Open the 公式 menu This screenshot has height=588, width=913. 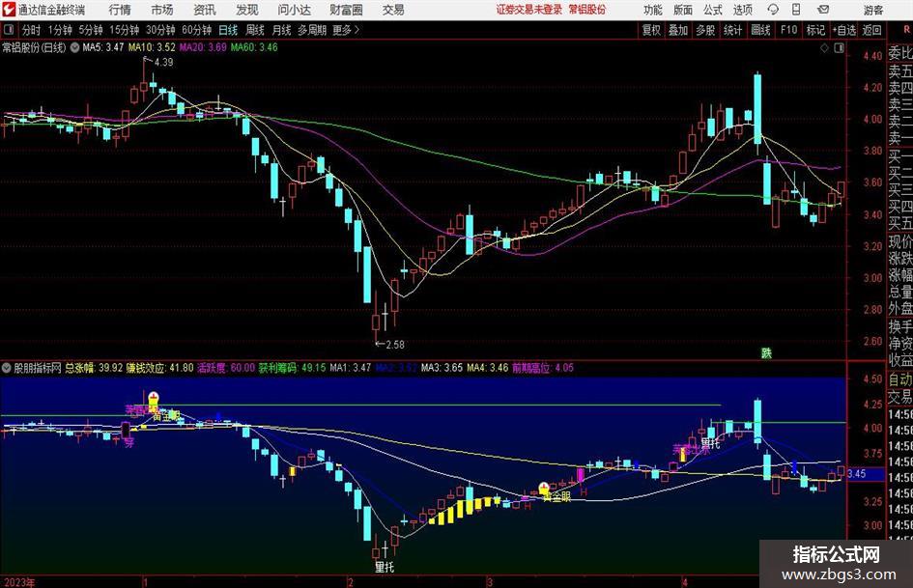point(713,10)
